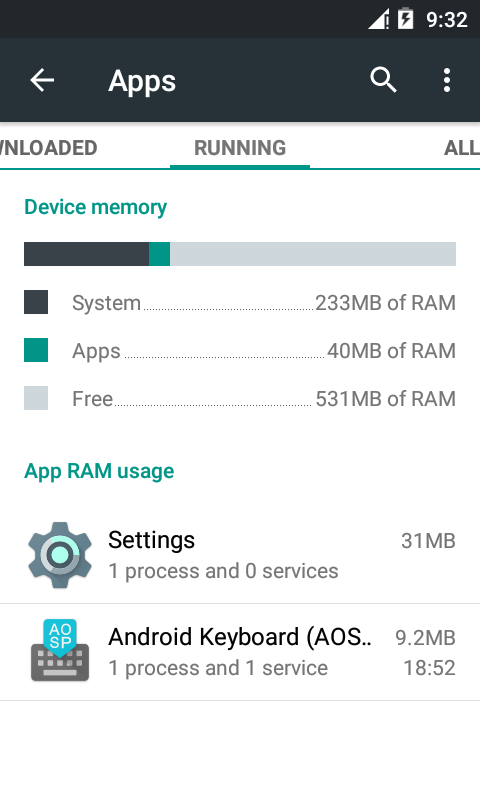Tap the back arrow icon

pyautogui.click(x=42, y=80)
